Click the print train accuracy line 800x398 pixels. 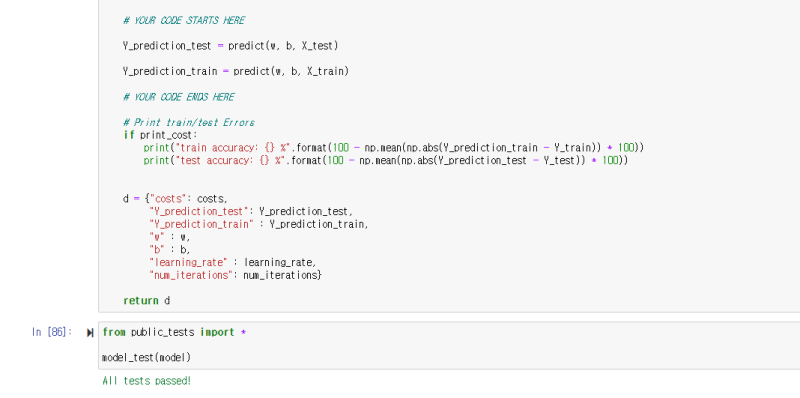(x=394, y=148)
